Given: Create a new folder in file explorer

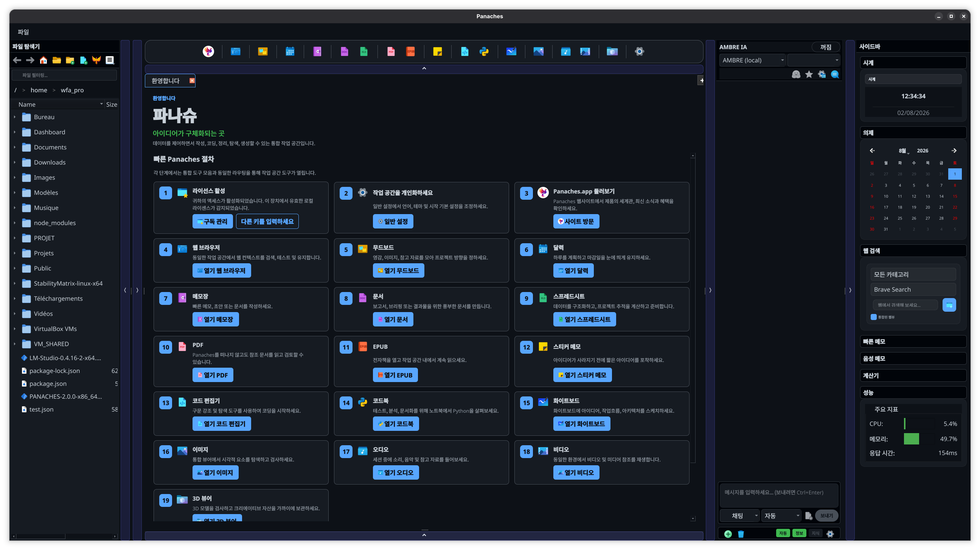Looking at the screenshot, I should (70, 60).
